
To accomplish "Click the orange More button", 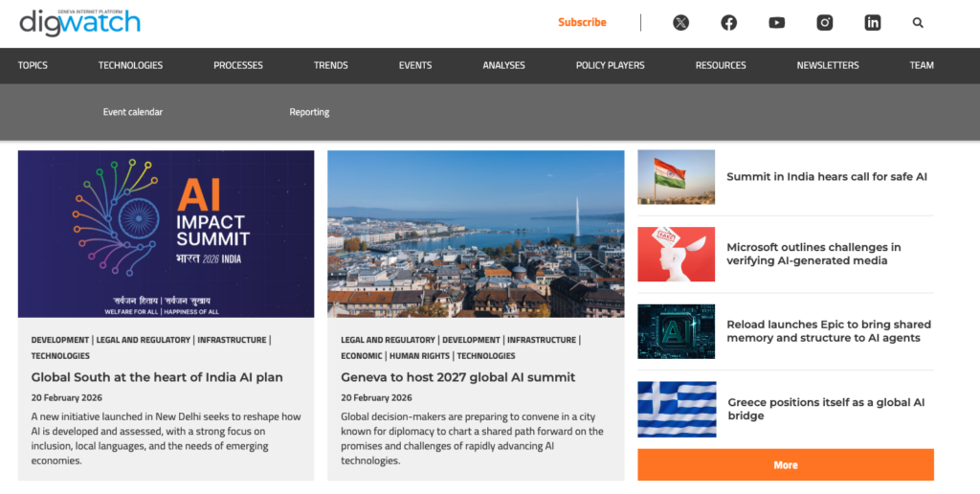I will tap(786, 464).
